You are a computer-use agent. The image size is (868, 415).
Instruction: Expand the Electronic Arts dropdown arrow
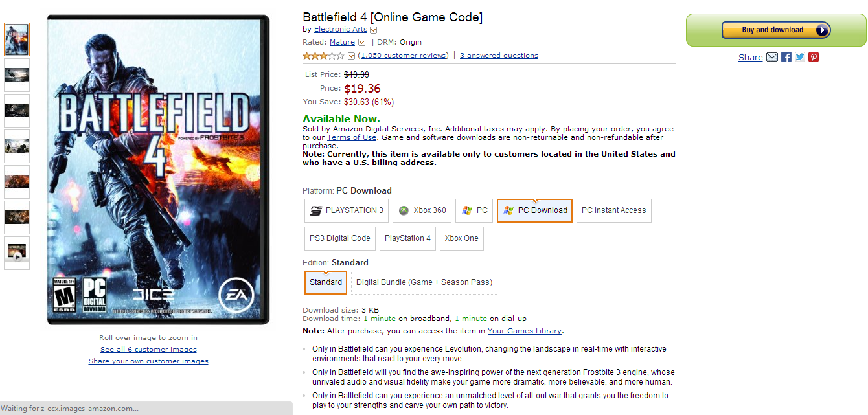[374, 30]
